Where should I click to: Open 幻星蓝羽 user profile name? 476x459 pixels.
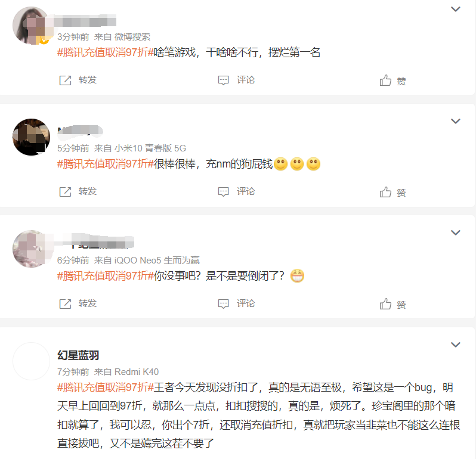[78, 355]
